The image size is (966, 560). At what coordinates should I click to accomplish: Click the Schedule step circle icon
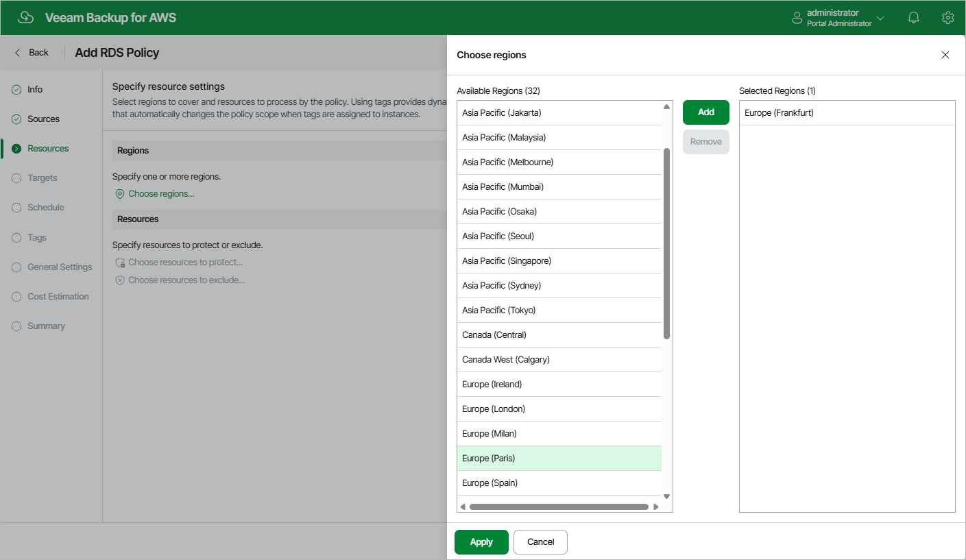[x=16, y=208]
